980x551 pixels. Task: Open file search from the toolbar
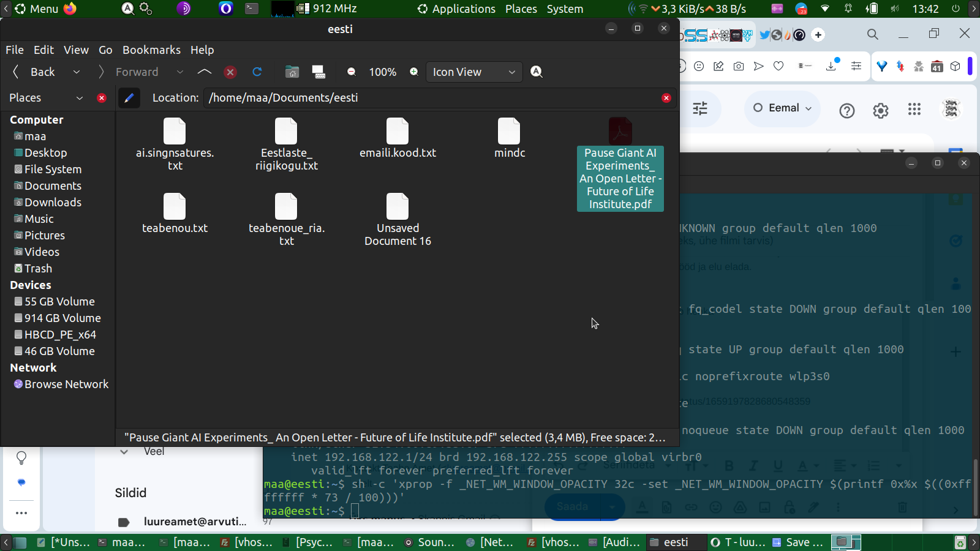click(537, 72)
